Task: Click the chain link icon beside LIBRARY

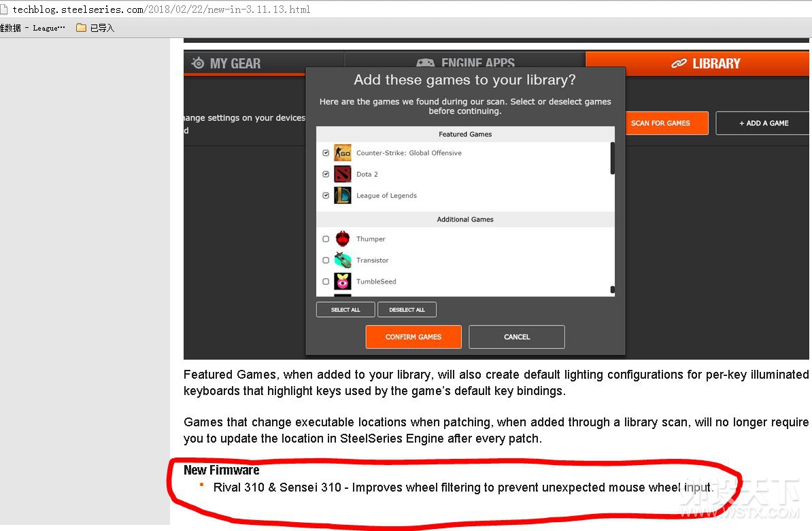Action: 679,63
